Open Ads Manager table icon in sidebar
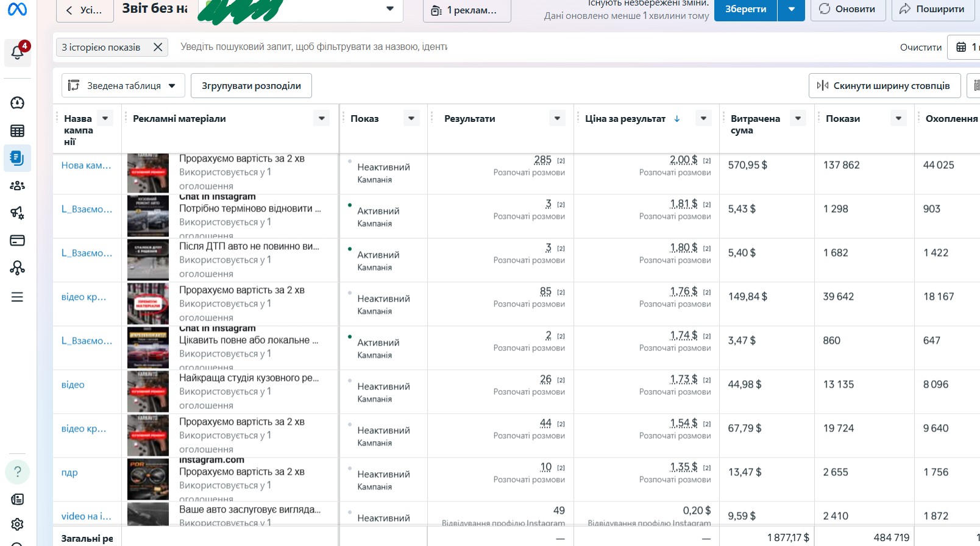 point(18,130)
